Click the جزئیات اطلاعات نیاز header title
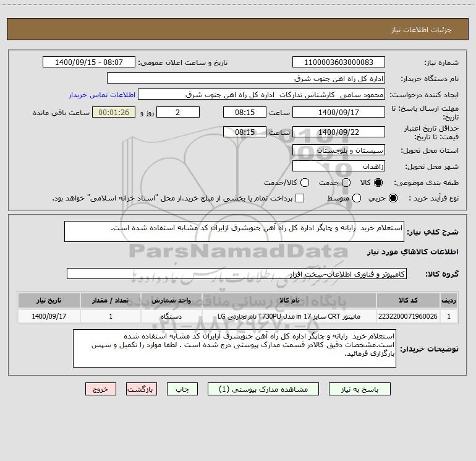The image size is (476, 461). coord(422,30)
